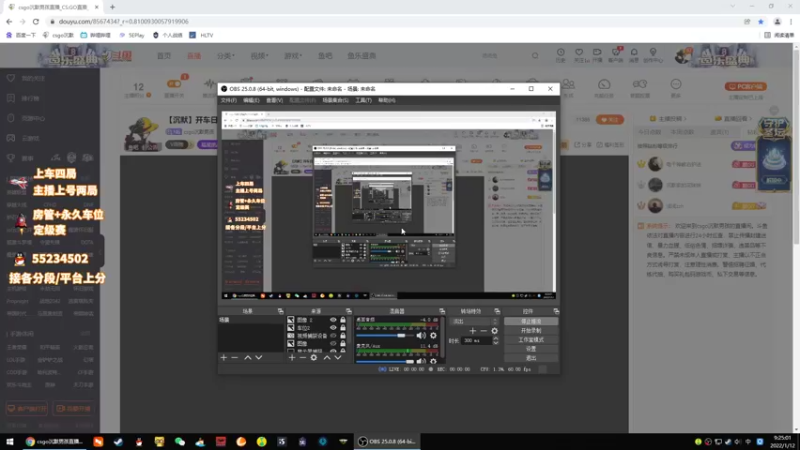Click 退出 button in OBS controls
The width and height of the screenshot is (800, 450).
tap(531, 358)
